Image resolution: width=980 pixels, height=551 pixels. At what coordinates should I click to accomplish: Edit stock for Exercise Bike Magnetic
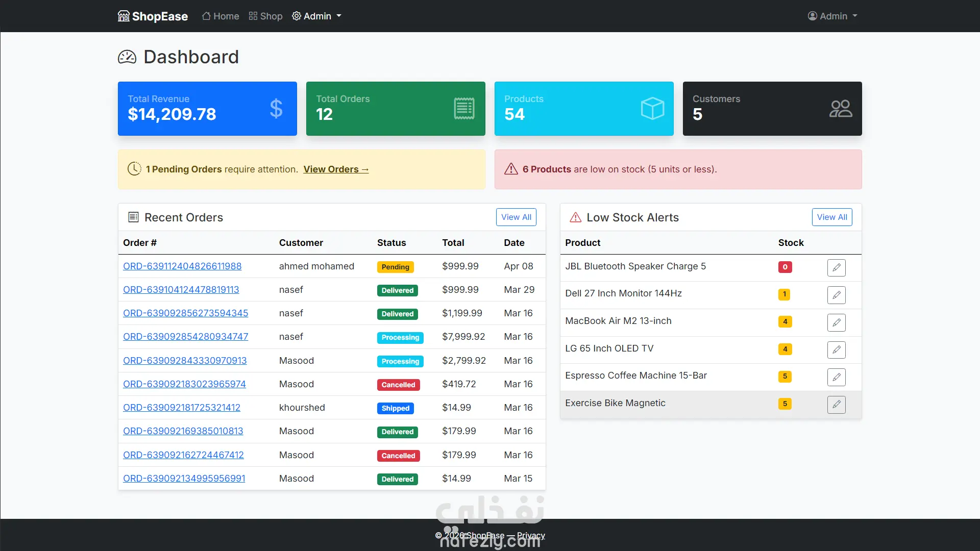[836, 405]
